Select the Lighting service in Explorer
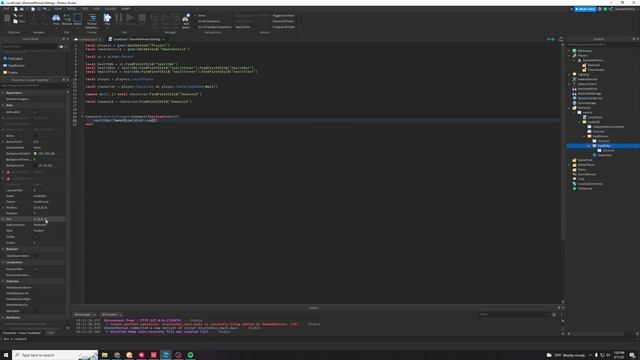The image size is (640, 360). tap(583, 74)
